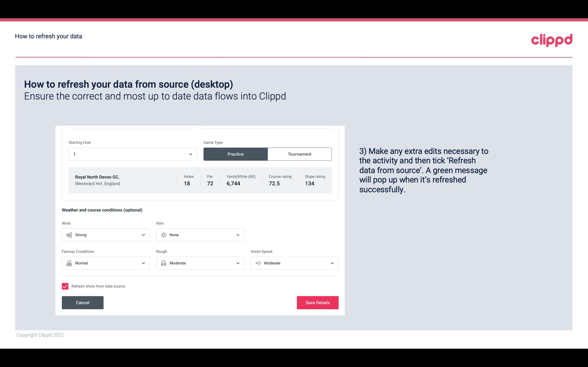The height and width of the screenshot is (367, 588).
Task: Click the wind condition icon
Action: pyautogui.click(x=69, y=235)
